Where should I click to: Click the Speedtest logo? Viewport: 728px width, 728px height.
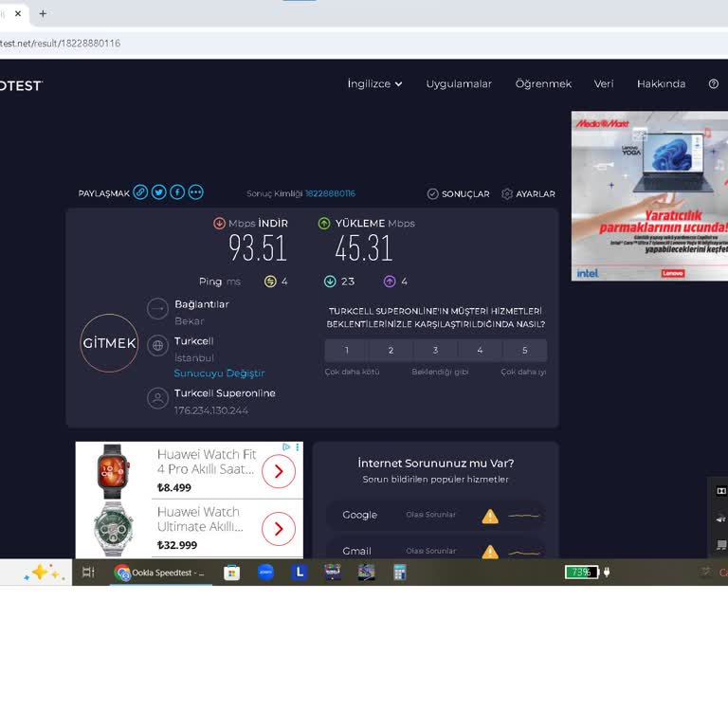[x=21, y=86]
